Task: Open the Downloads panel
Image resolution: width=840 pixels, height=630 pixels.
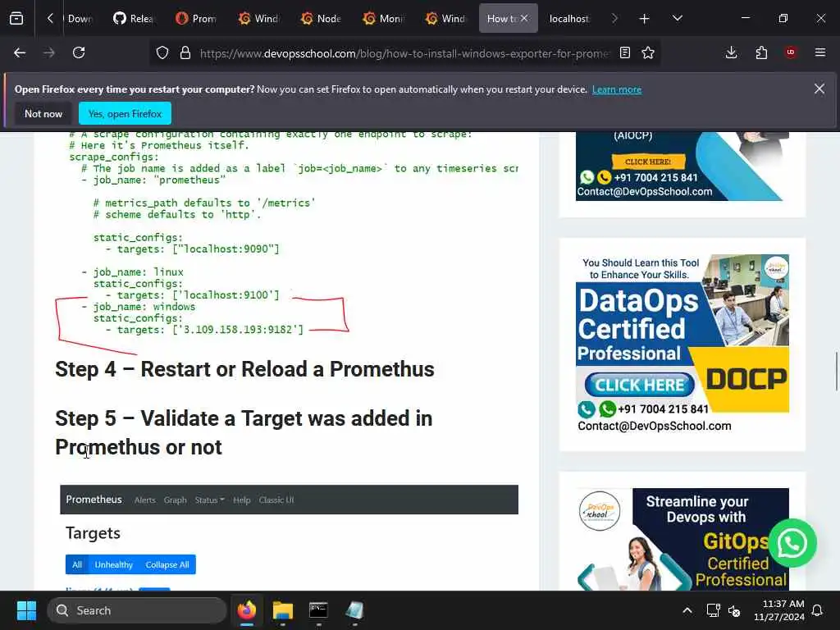Action: (x=731, y=52)
